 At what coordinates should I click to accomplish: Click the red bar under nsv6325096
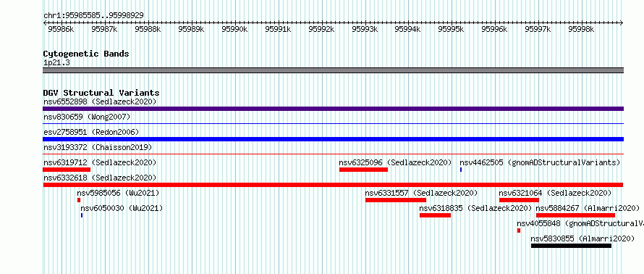(x=363, y=170)
